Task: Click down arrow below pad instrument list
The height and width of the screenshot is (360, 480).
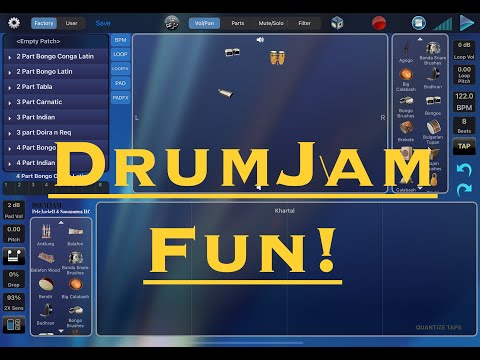Action: (61, 331)
